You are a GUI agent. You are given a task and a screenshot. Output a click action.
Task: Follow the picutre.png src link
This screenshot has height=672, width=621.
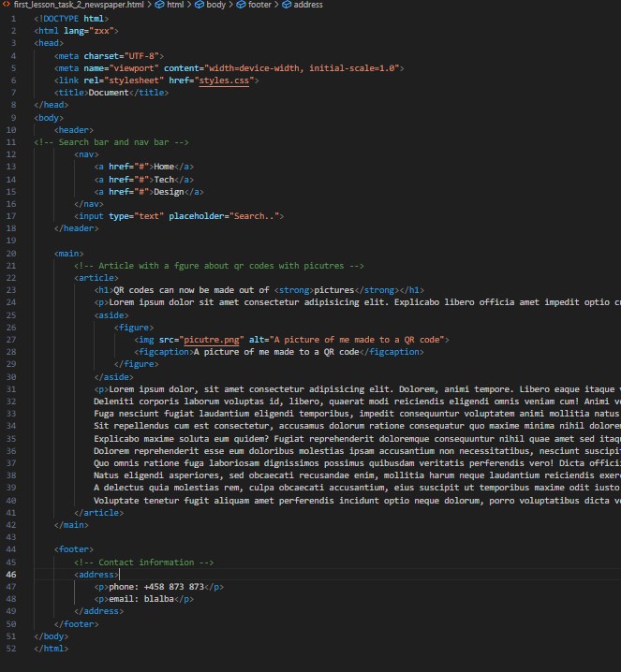tap(212, 340)
